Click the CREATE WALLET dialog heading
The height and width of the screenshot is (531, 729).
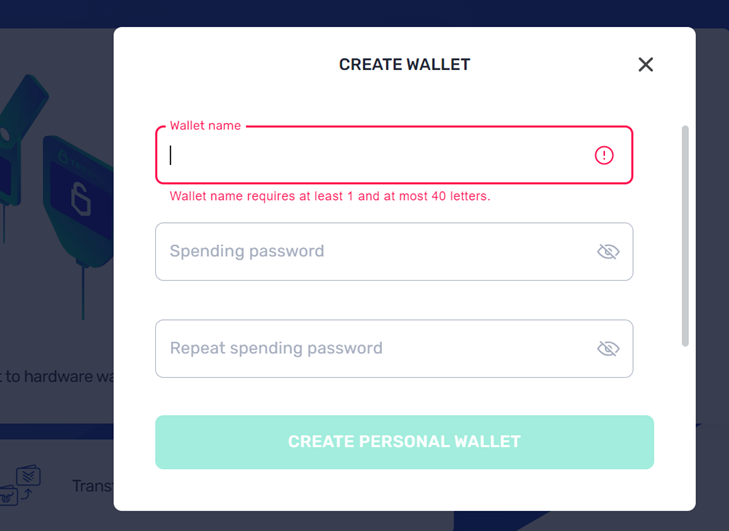click(x=404, y=65)
